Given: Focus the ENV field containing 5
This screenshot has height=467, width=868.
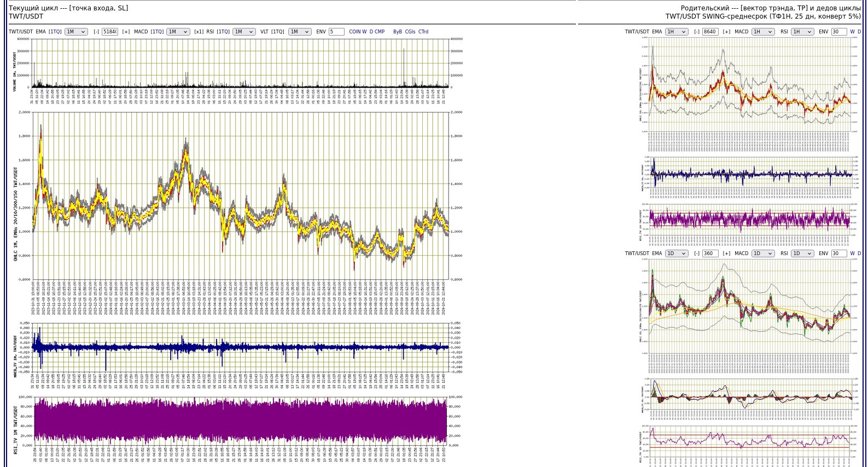Looking at the screenshot, I should click(x=336, y=32).
